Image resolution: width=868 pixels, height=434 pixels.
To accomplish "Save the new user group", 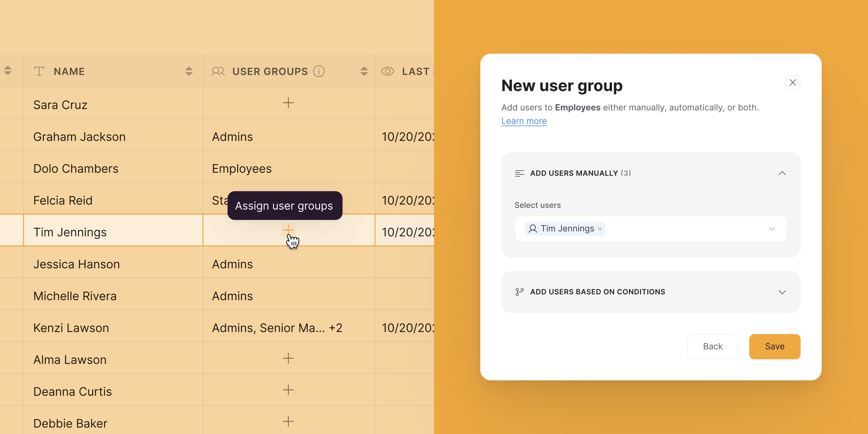I will (774, 346).
